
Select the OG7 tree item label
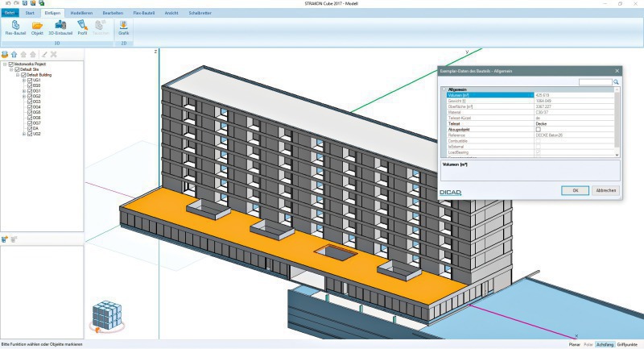[36, 123]
